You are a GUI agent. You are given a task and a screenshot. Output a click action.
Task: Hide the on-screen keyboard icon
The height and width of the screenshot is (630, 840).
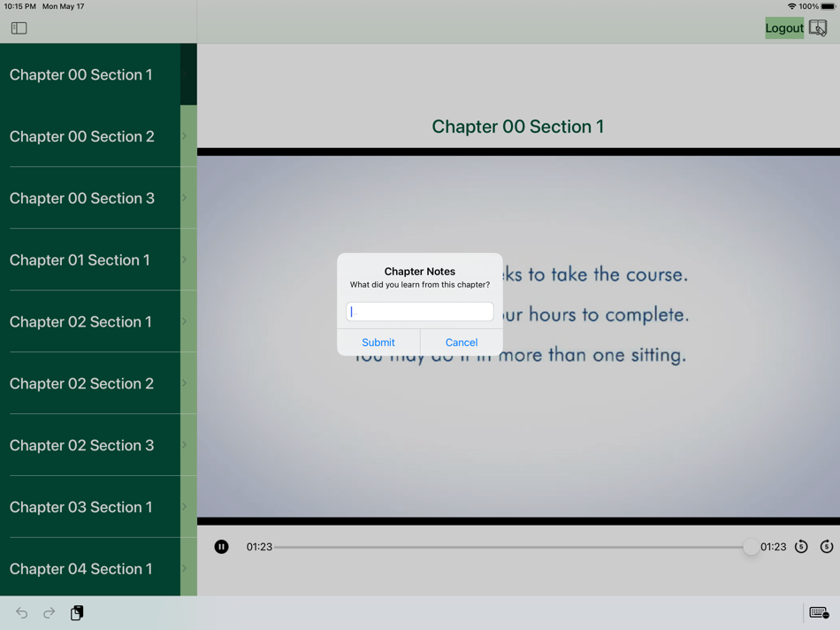pyautogui.click(x=819, y=612)
